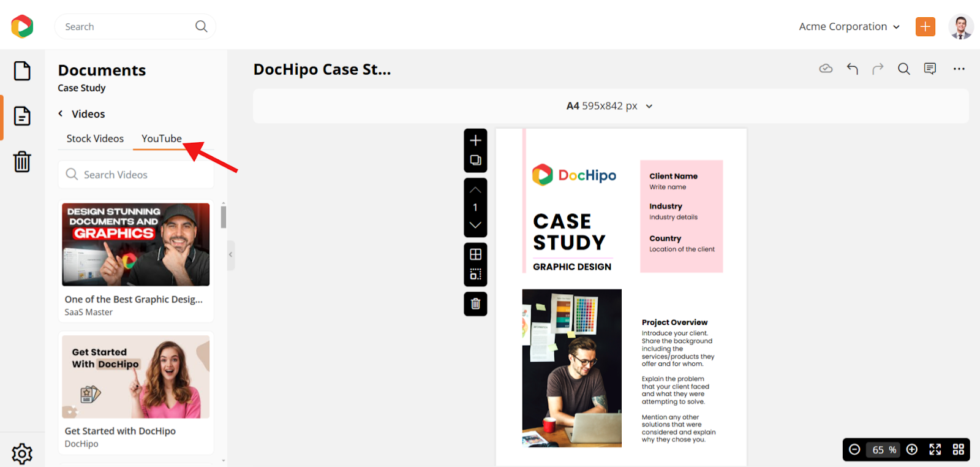Click the Search Videos input field
This screenshot has height=467, width=980.
point(136,175)
